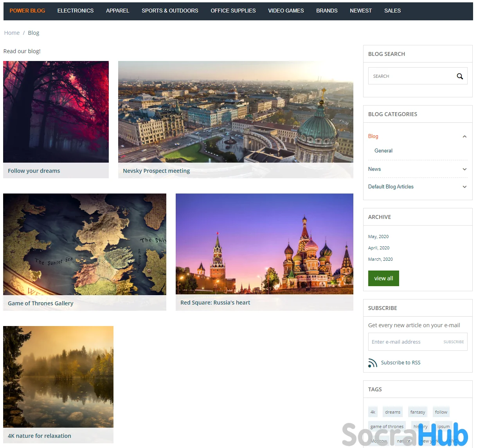
Task: Click the Follow your dreams title
Action: pyautogui.click(x=34, y=171)
